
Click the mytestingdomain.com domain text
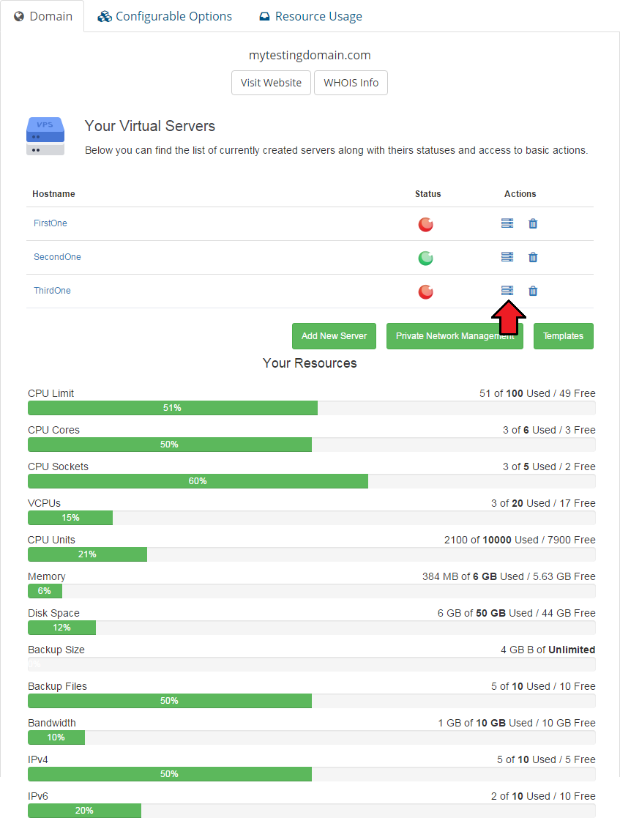tap(310, 55)
